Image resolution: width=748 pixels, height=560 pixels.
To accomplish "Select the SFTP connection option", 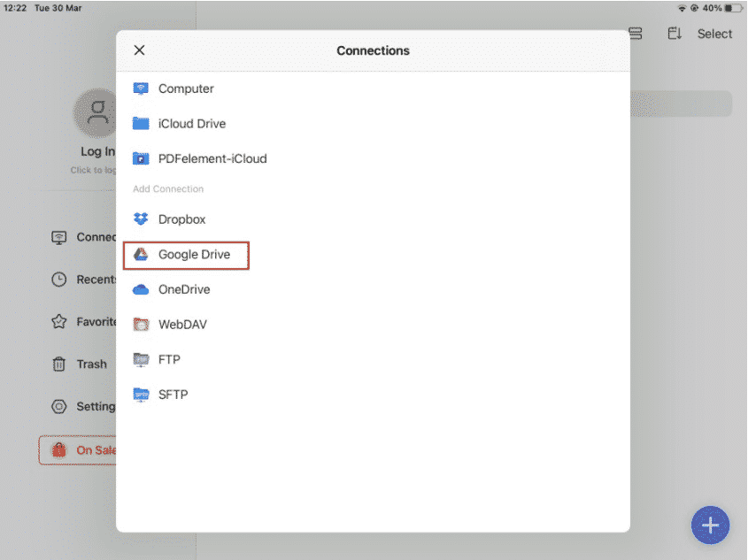I will [173, 395].
